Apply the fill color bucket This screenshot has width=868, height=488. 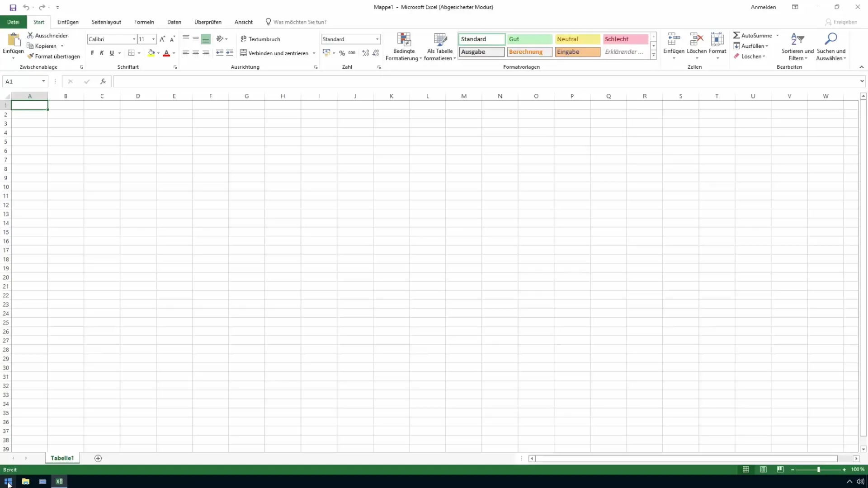[151, 53]
